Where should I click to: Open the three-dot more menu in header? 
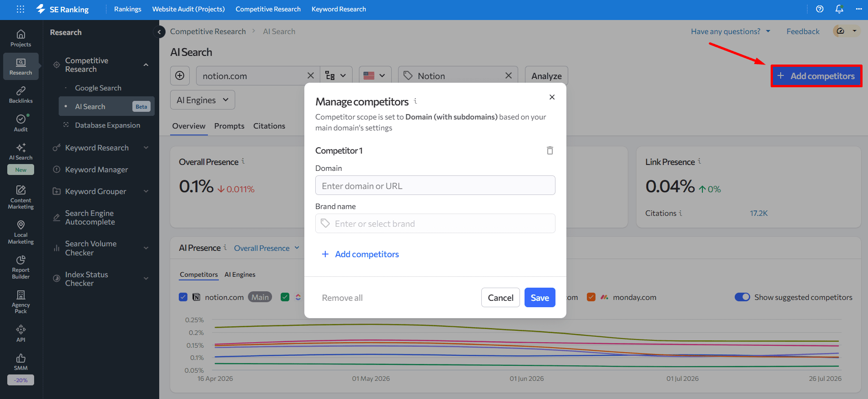(859, 9)
